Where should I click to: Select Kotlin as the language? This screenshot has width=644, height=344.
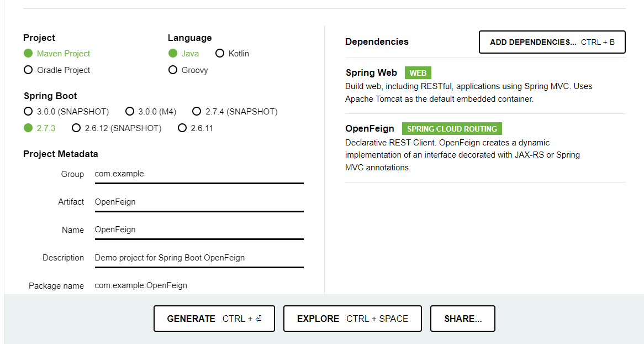tap(219, 53)
